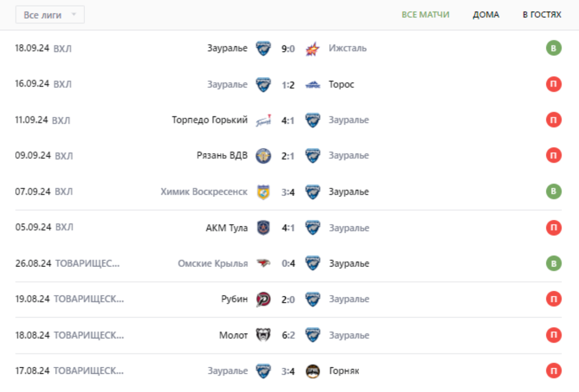Click the Химик Воскресенск logo icon
The height and width of the screenshot is (392, 579).
pyautogui.click(x=263, y=192)
